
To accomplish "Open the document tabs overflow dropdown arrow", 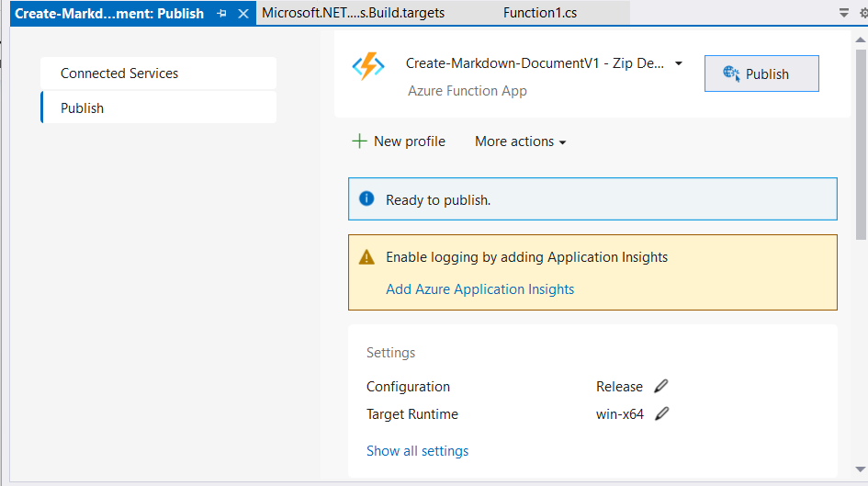I will 843,13.
